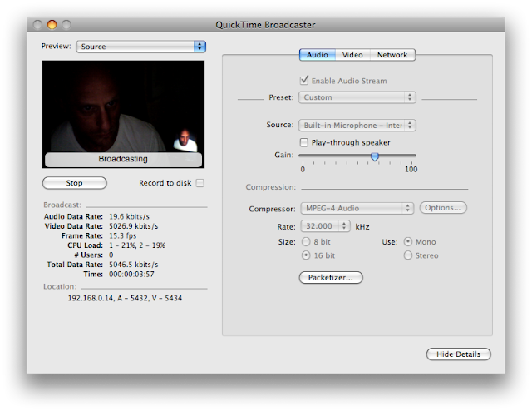
Task: Open the 32.000 kHz rate dropdown
Action: pos(325,225)
